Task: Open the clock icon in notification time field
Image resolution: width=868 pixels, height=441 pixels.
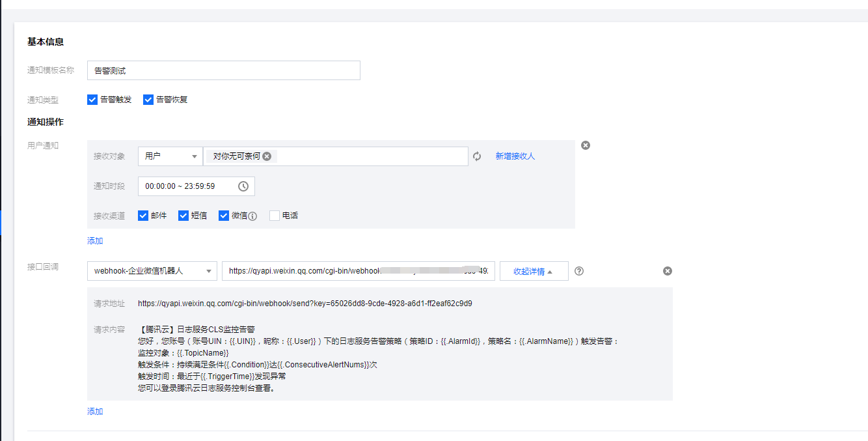Action: point(243,186)
